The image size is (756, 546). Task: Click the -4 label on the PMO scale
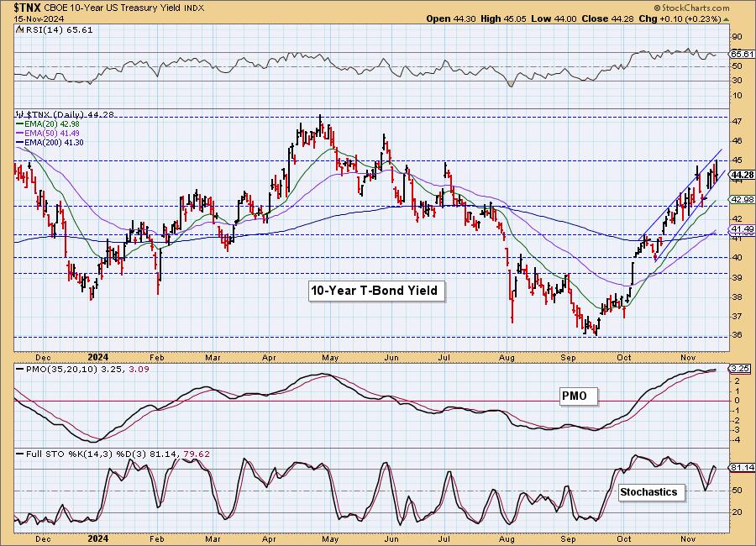[737, 440]
